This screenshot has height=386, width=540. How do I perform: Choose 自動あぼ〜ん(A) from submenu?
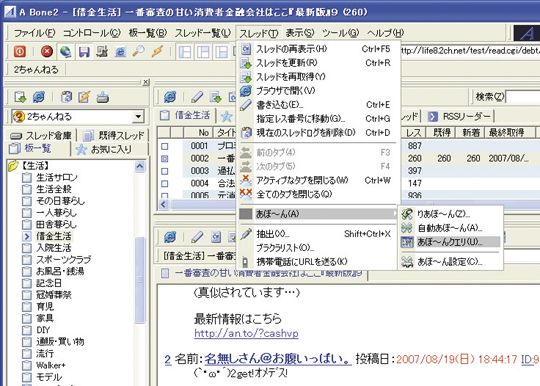pos(450,228)
